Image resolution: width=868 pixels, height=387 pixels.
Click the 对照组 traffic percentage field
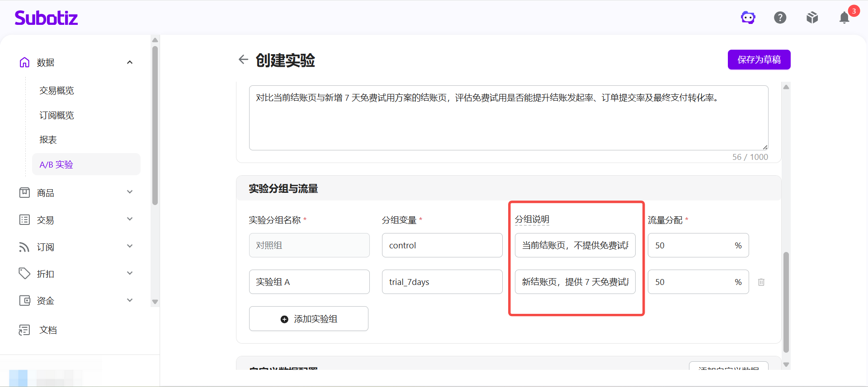tap(698, 245)
